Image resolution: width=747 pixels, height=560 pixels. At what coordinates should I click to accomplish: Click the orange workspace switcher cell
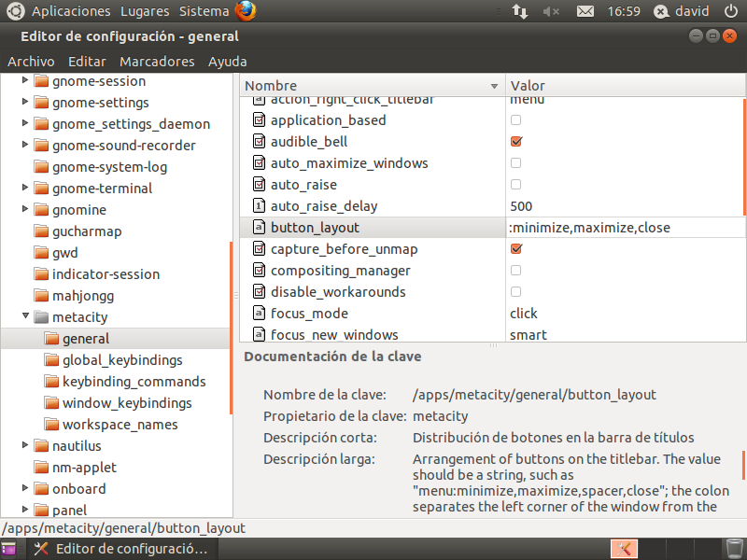coord(624,549)
